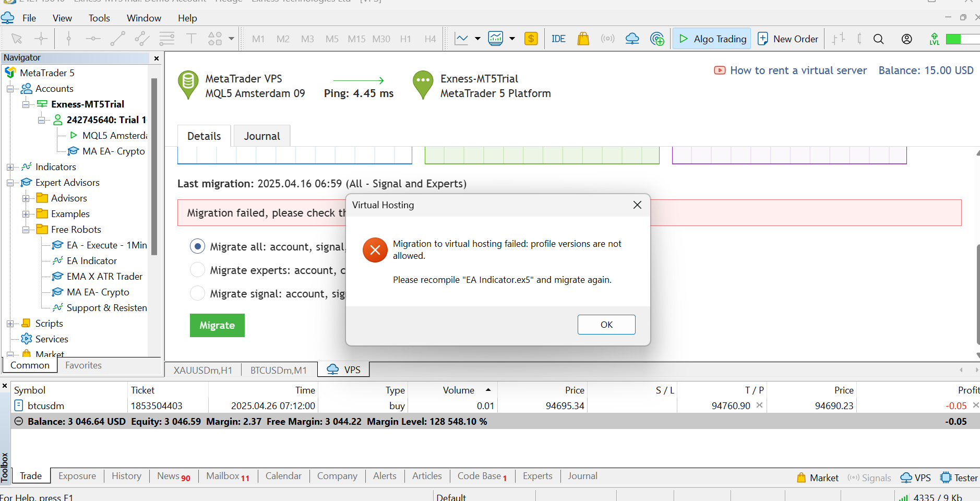Click the search magnifier icon
The image size is (980, 501).
[x=878, y=39]
